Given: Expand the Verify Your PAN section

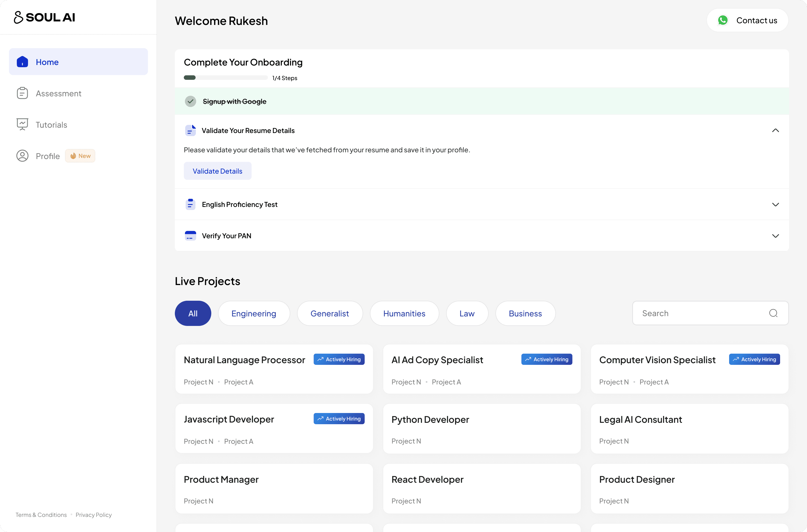Looking at the screenshot, I should pos(775,236).
